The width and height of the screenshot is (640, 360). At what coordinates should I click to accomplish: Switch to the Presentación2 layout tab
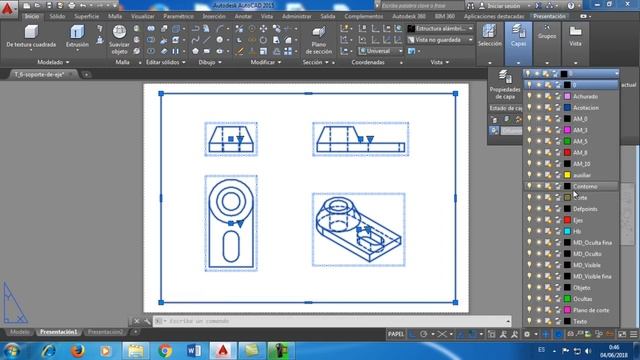tap(105, 332)
